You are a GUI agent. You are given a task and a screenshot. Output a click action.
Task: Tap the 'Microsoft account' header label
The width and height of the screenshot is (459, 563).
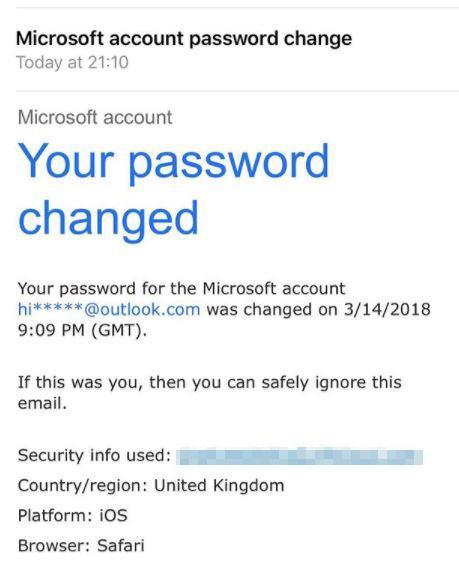click(95, 117)
